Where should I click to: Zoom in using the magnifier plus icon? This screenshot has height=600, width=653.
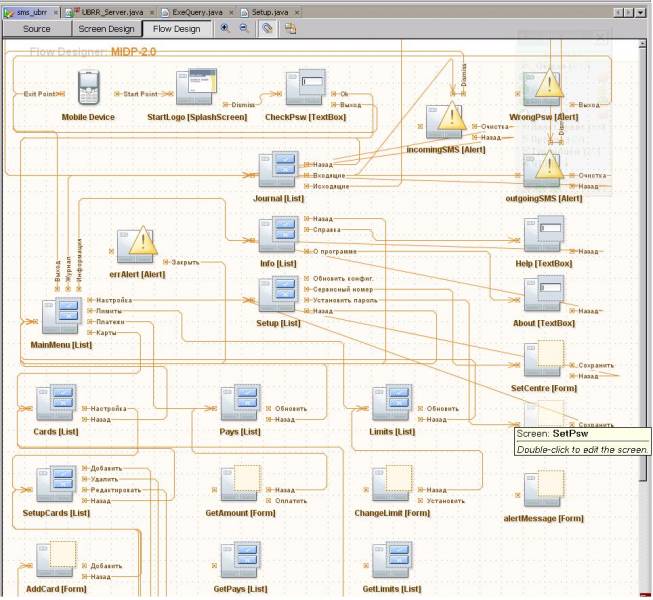coord(225,28)
